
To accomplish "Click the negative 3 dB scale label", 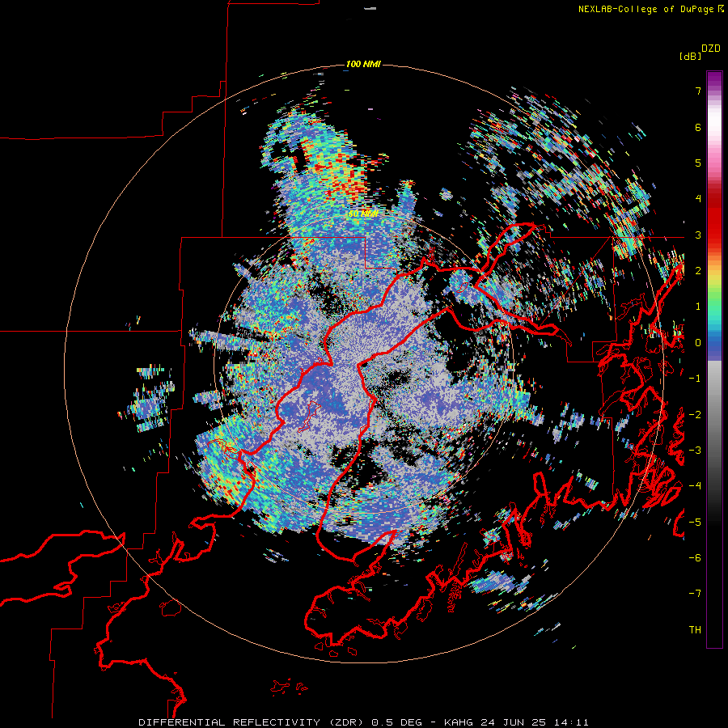I will [695, 451].
